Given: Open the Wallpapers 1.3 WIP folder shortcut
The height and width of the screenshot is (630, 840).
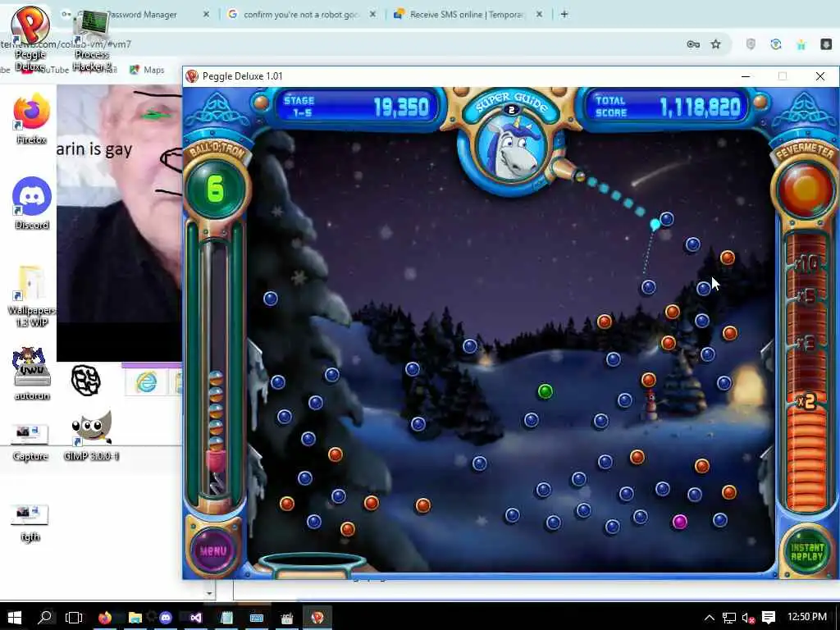Looking at the screenshot, I should click(x=32, y=296).
